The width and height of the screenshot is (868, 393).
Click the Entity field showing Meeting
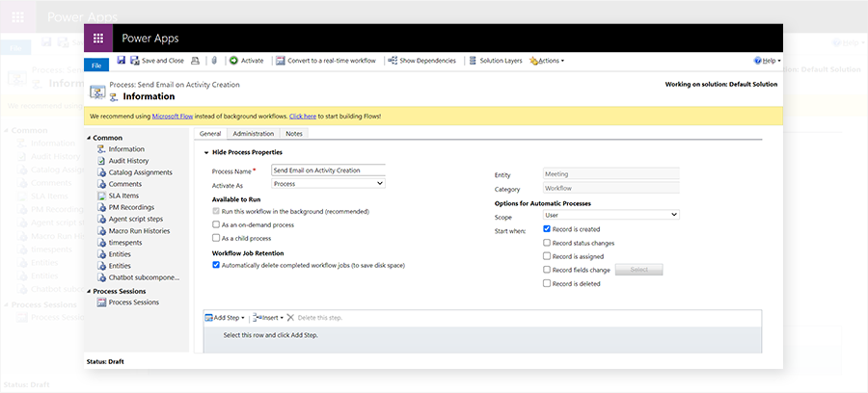click(x=611, y=174)
